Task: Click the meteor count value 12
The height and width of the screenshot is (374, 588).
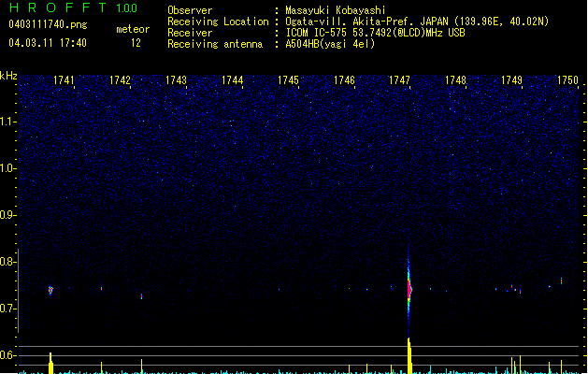Action: click(136, 43)
